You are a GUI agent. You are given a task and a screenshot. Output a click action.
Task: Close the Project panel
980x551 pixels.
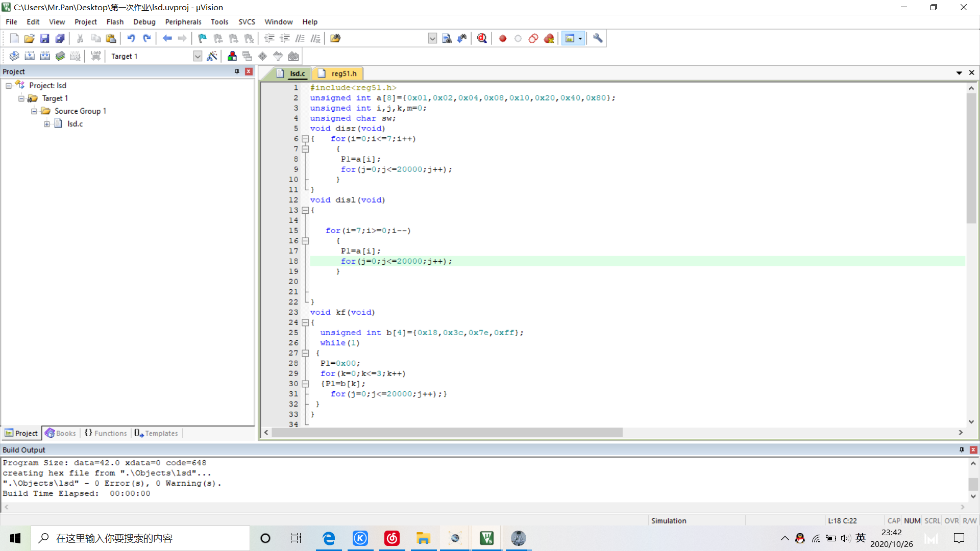coord(249,71)
